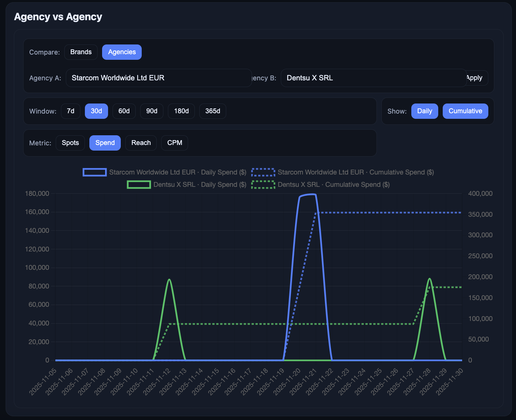The image size is (516, 420).
Task: Switch metric to Reach
Action: (141, 143)
